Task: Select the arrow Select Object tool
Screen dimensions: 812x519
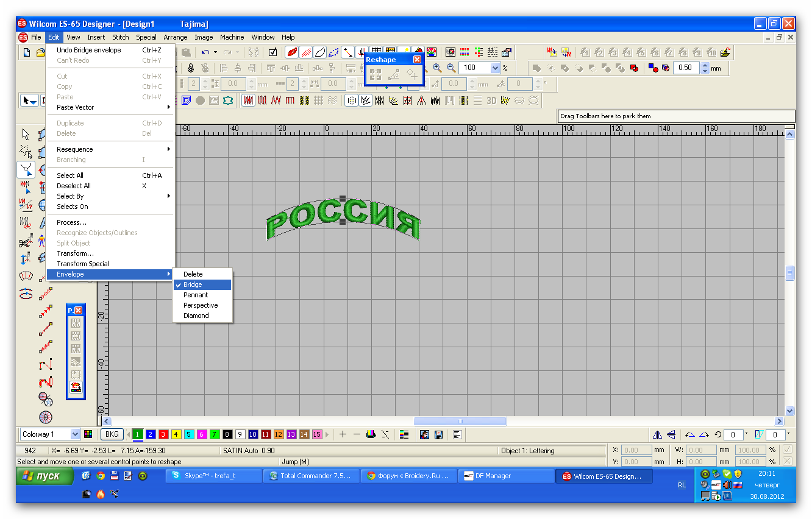Action: pos(26,134)
